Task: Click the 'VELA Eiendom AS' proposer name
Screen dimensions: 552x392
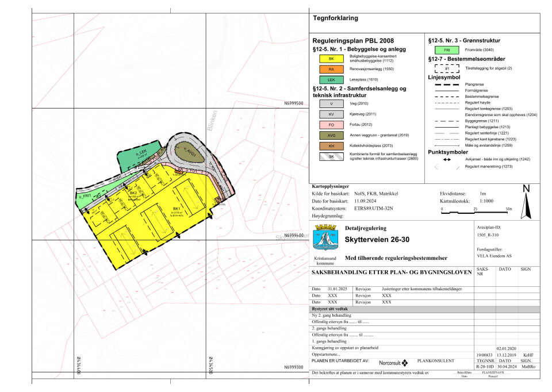Action: (x=494, y=256)
